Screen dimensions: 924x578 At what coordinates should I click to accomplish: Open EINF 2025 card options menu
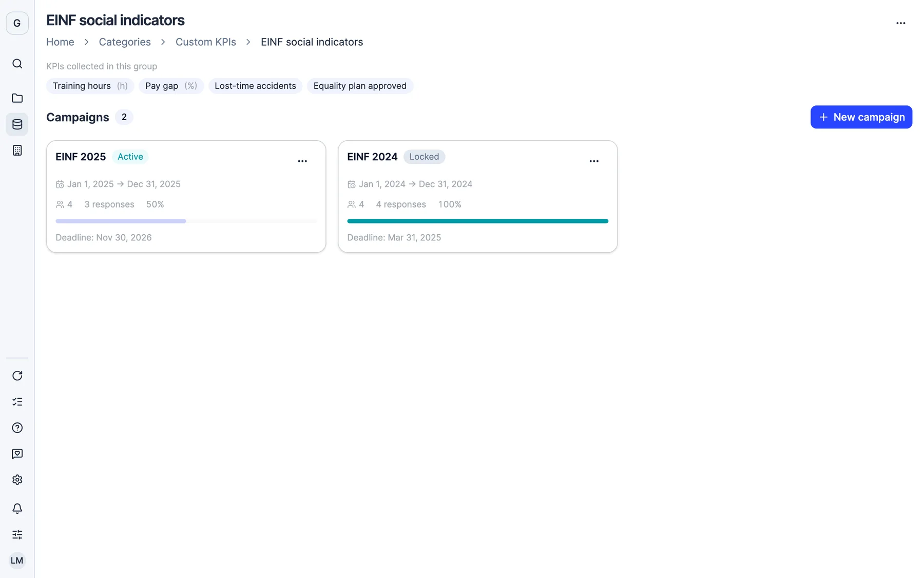click(x=302, y=161)
